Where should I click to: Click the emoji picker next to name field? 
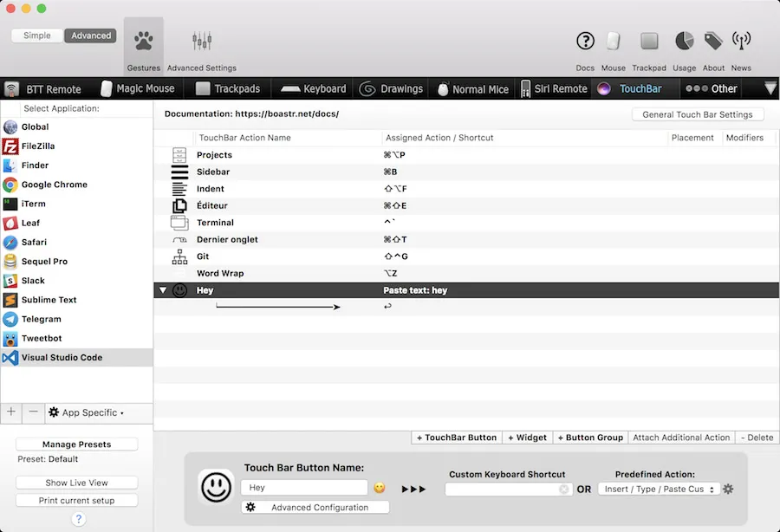click(380, 488)
